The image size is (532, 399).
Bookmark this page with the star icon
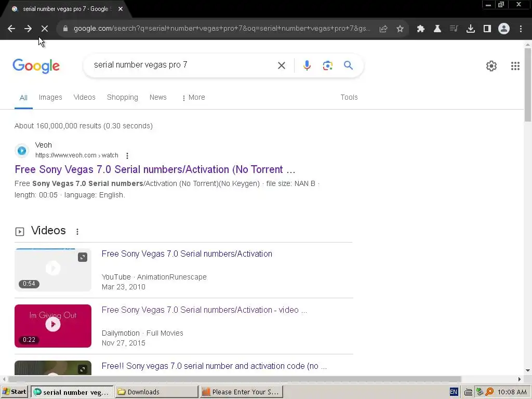tap(400, 29)
